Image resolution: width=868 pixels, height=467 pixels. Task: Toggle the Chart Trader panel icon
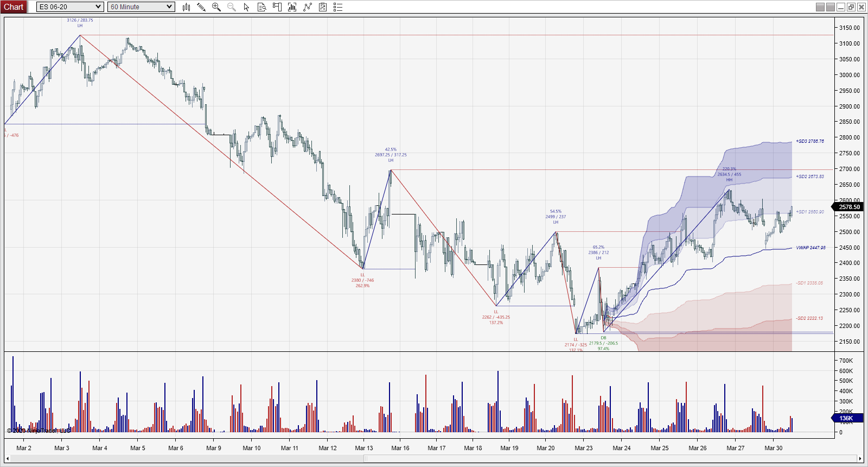(277, 7)
